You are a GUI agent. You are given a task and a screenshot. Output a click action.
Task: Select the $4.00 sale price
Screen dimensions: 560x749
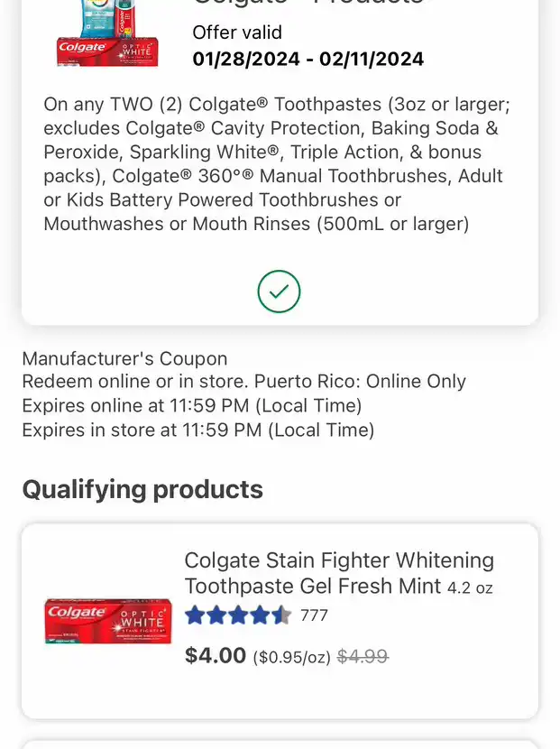click(x=216, y=655)
